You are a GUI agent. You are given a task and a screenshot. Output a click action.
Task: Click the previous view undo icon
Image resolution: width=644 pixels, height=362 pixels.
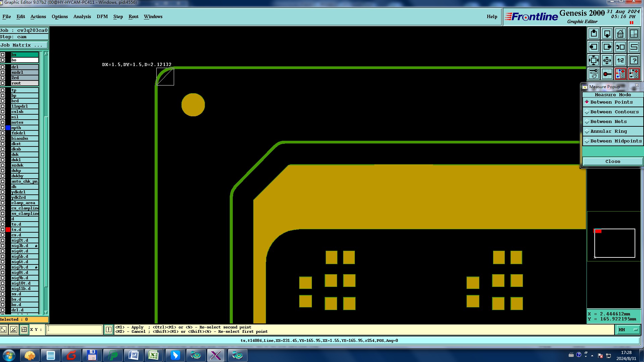tap(620, 47)
